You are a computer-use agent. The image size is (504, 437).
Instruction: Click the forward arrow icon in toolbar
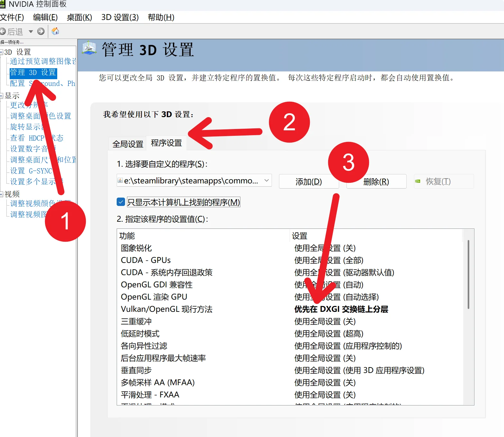click(x=41, y=31)
